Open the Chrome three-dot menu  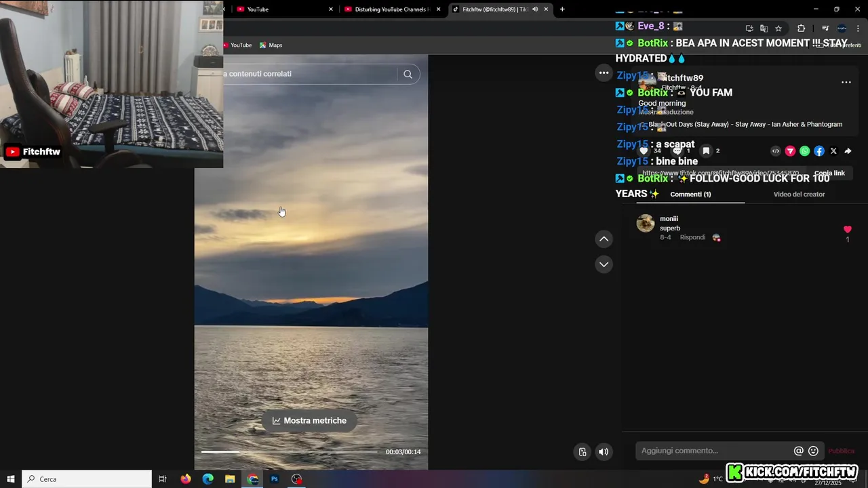click(858, 28)
